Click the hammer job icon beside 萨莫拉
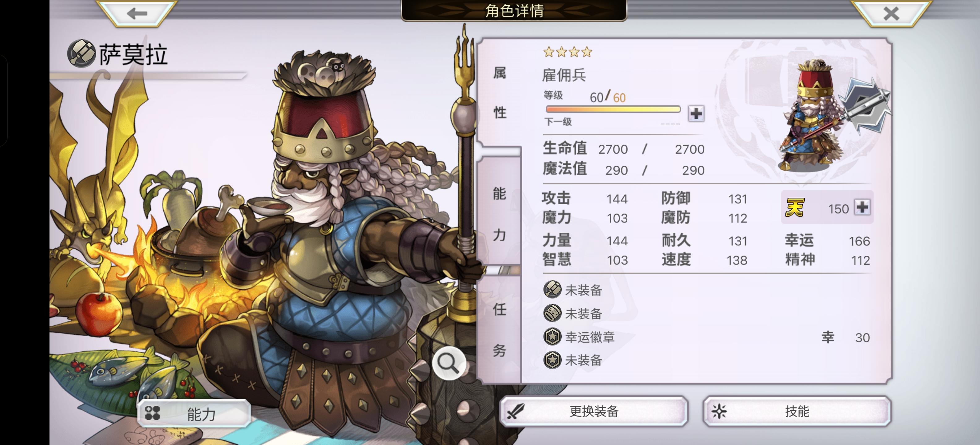The height and width of the screenshot is (445, 980). [x=81, y=53]
